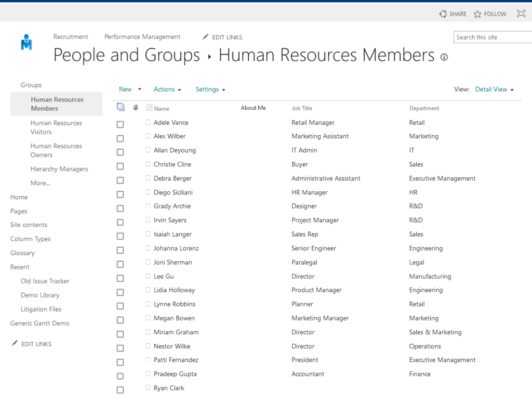Click the pencil icon beside top EDIT LINKS
Viewport: 532px width, 401px height.
click(205, 37)
